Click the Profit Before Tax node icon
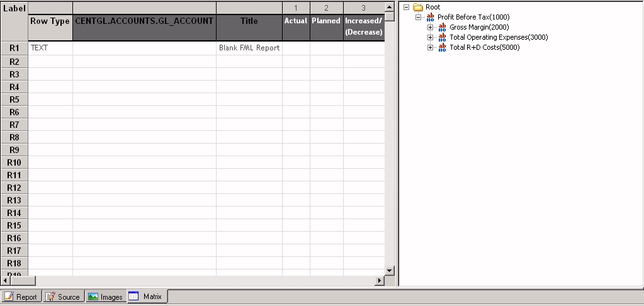Screen dimensions: 644x306 pyautogui.click(x=430, y=17)
